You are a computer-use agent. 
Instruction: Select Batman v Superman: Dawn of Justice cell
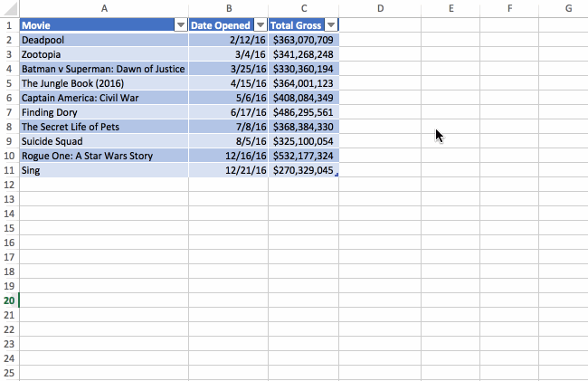coord(104,69)
